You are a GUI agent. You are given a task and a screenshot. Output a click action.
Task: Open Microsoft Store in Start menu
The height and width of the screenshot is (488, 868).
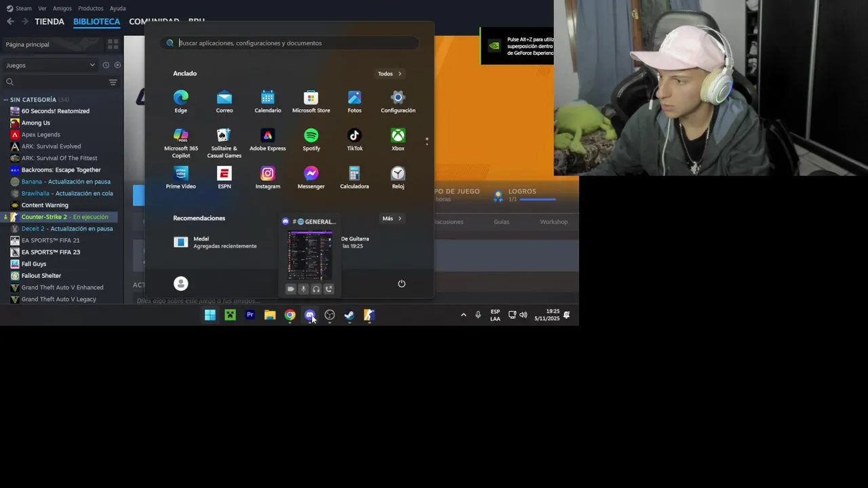(x=311, y=102)
